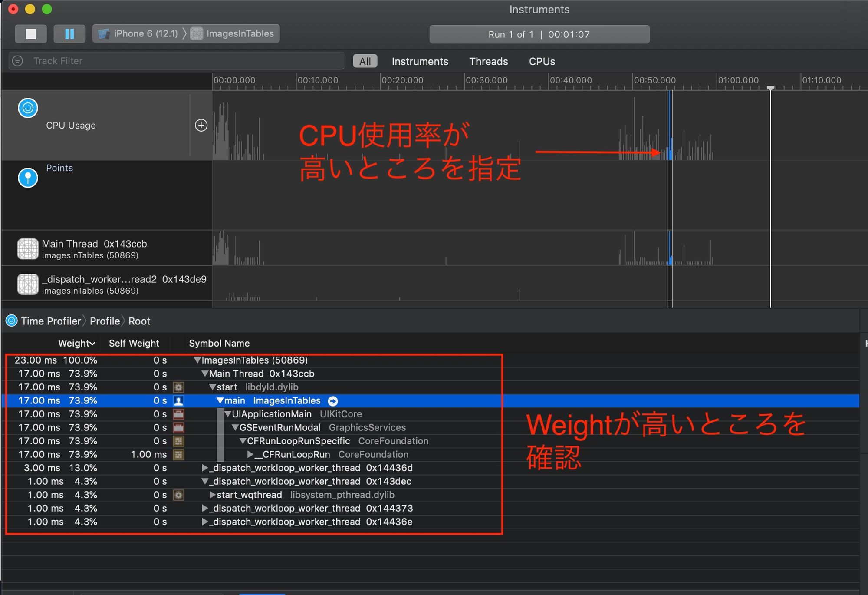This screenshot has height=595, width=868.
Task: Pause the recording with pause button
Action: point(69,34)
